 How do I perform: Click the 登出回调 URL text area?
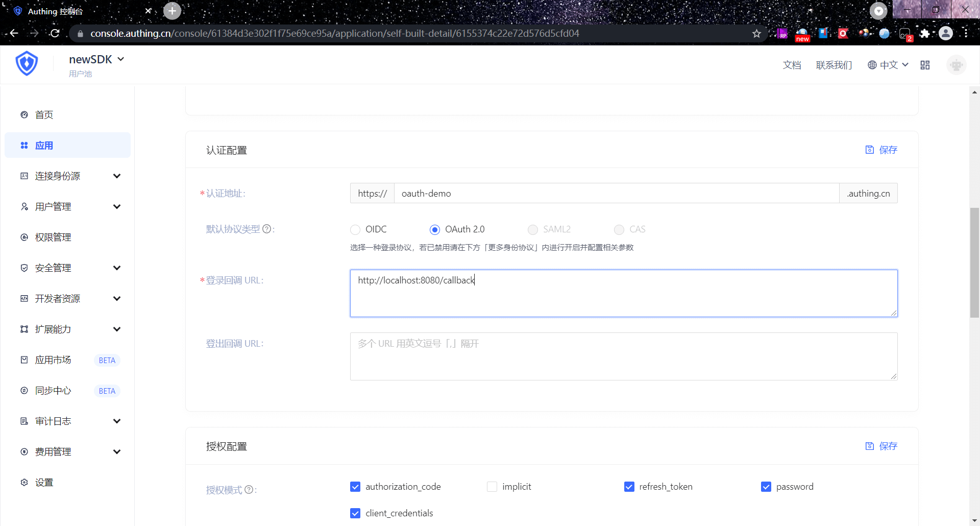pos(623,356)
